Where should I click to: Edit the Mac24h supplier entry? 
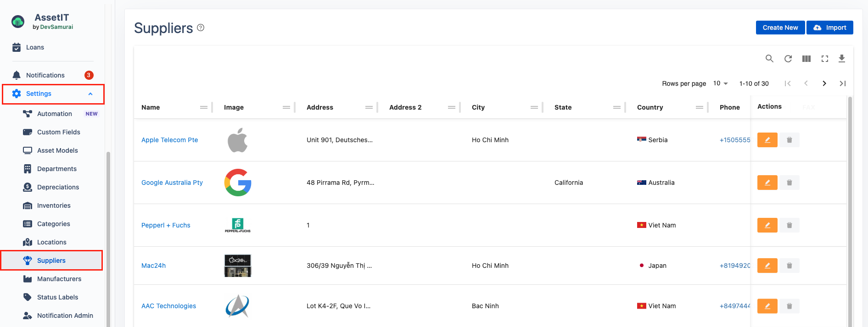(x=767, y=266)
